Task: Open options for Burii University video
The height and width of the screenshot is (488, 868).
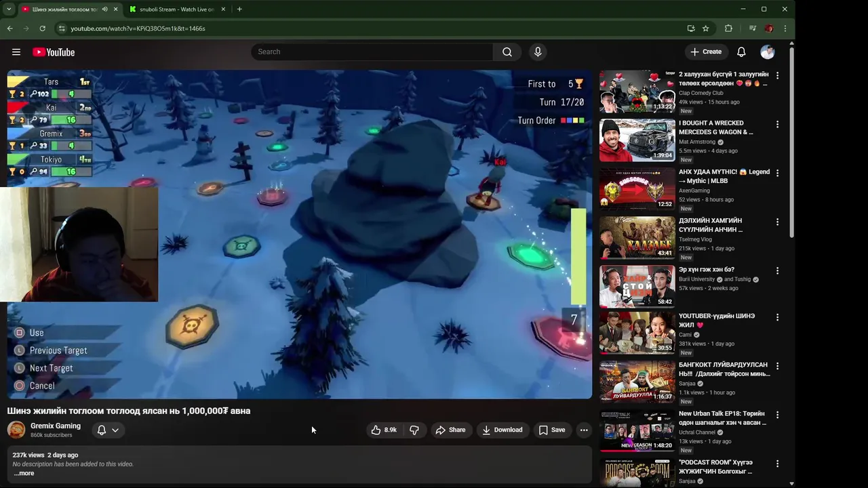Action: click(x=777, y=270)
